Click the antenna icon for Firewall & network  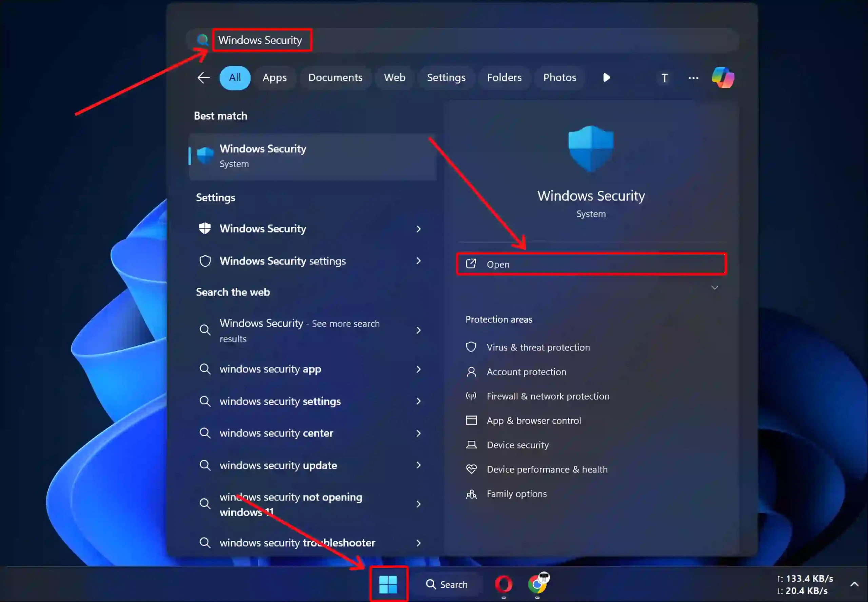471,396
